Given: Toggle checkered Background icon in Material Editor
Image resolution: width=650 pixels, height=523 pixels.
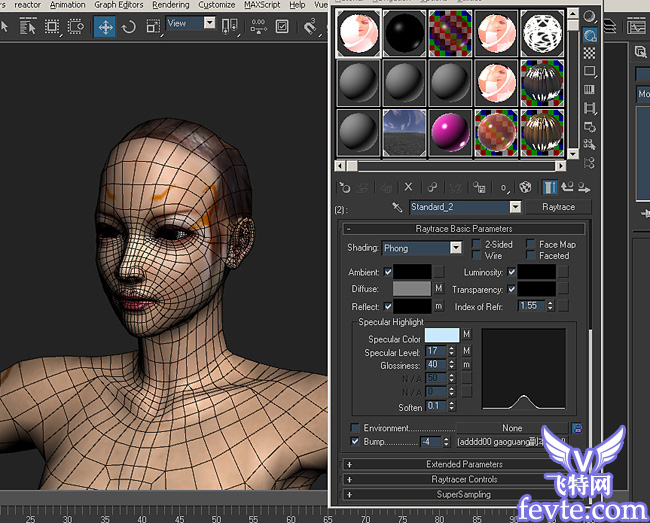Looking at the screenshot, I should click(x=590, y=53).
